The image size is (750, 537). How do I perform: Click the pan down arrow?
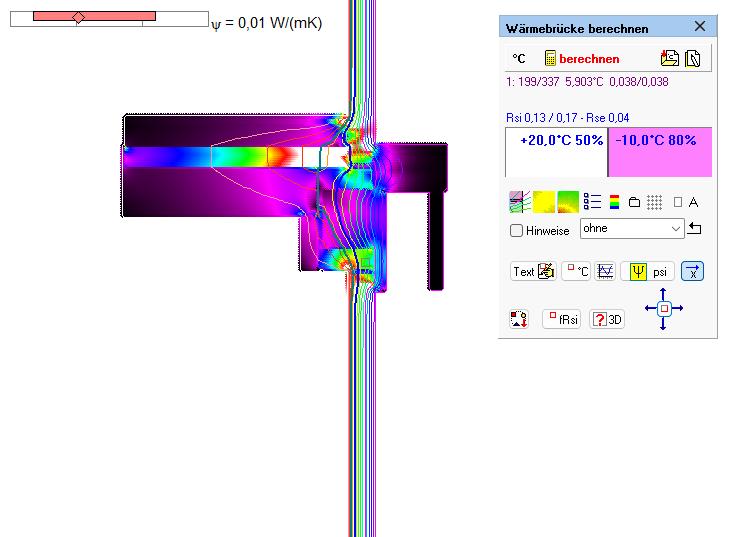(663, 324)
